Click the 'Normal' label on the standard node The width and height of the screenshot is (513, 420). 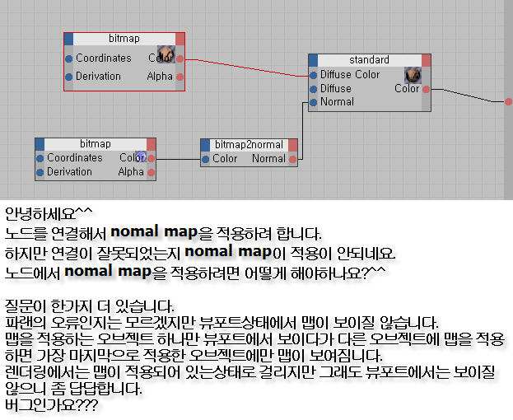(x=337, y=102)
